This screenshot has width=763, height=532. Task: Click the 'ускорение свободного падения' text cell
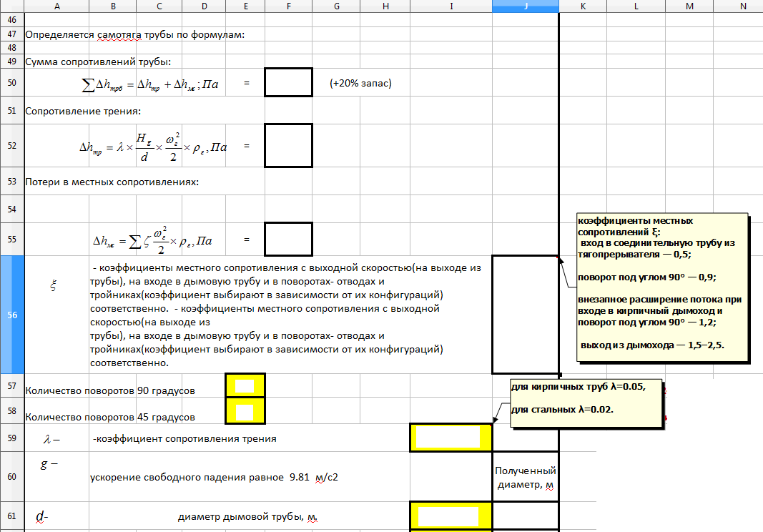coord(215,478)
